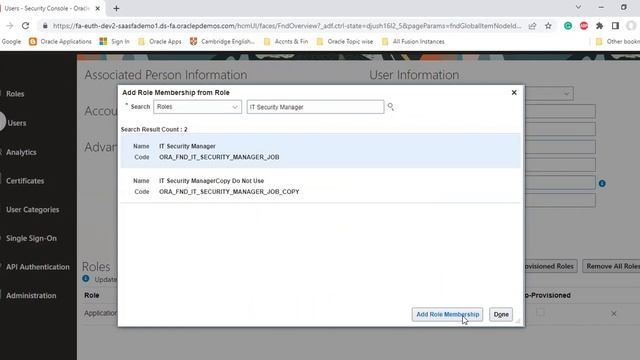This screenshot has width=640, height=360.
Task: Click the info icon under Roles heading
Action: click(x=86, y=279)
